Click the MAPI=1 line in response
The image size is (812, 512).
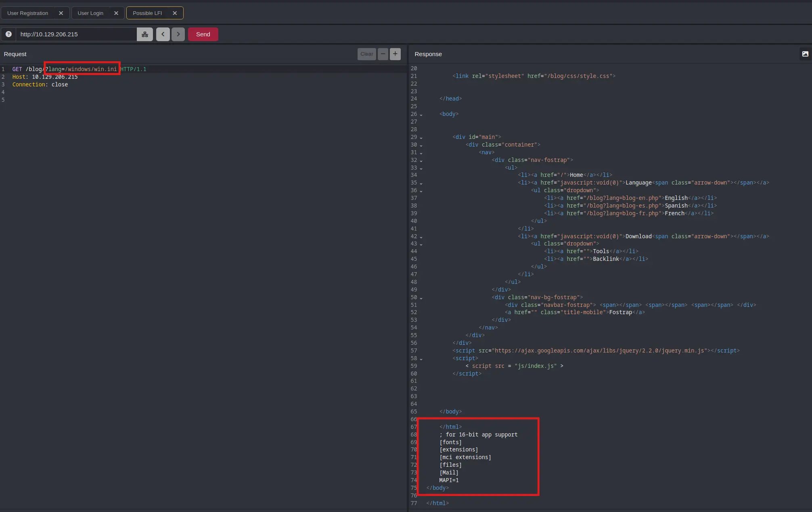(449, 480)
